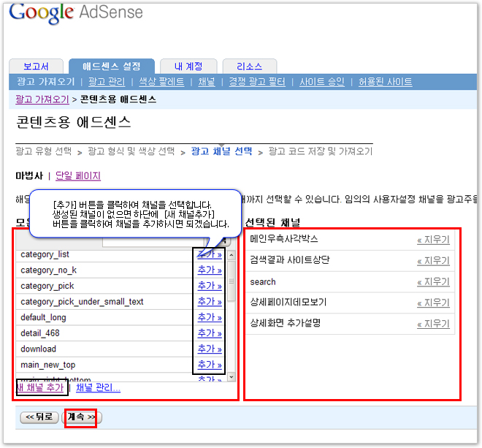Click the 사이트 승인 link

pos(322,82)
